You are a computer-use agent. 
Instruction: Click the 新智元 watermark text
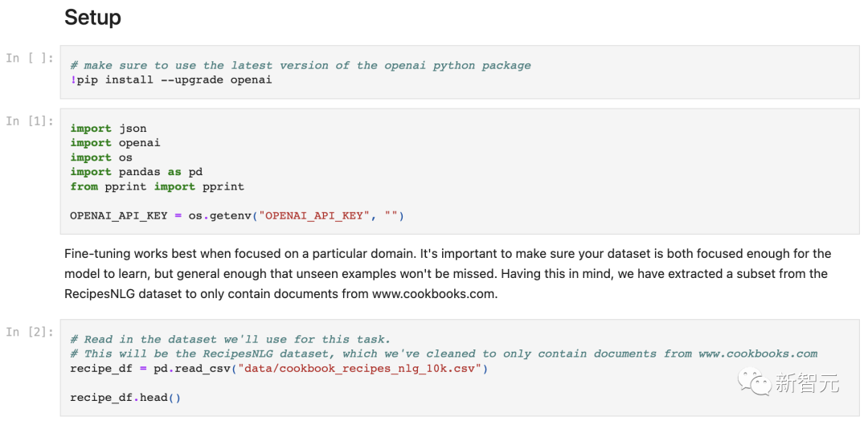tap(806, 383)
